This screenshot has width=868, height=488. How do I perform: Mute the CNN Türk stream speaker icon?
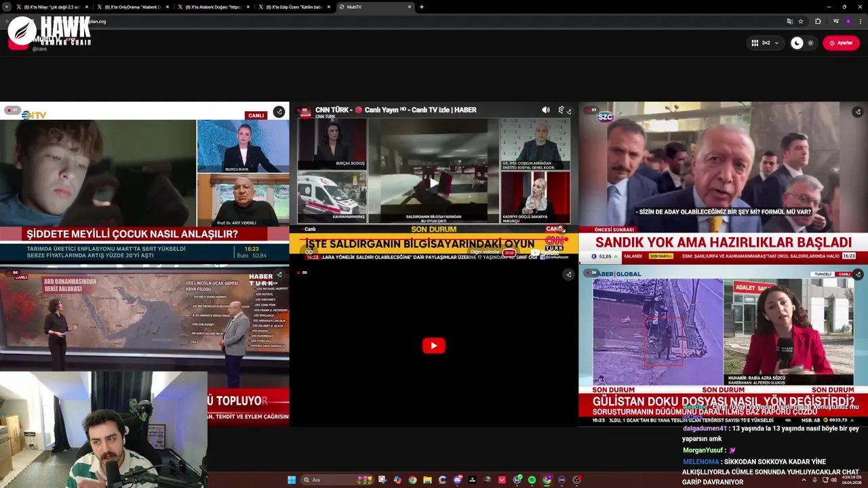coord(546,110)
